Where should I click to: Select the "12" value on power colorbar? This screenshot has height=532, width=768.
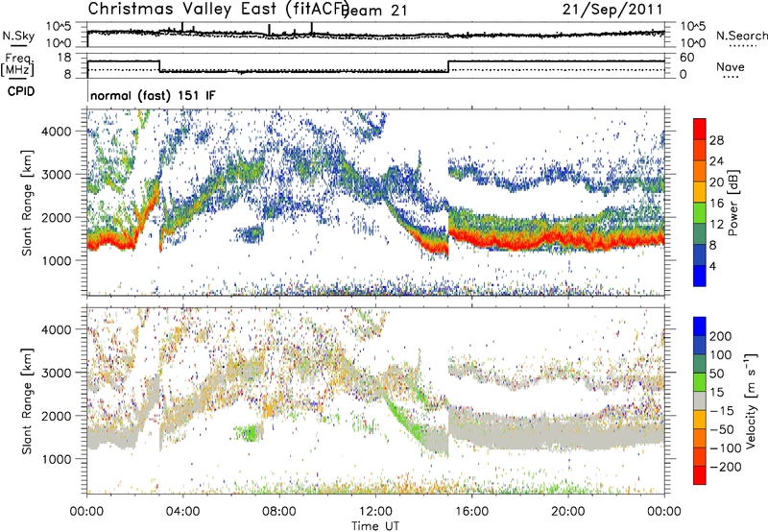[716, 225]
